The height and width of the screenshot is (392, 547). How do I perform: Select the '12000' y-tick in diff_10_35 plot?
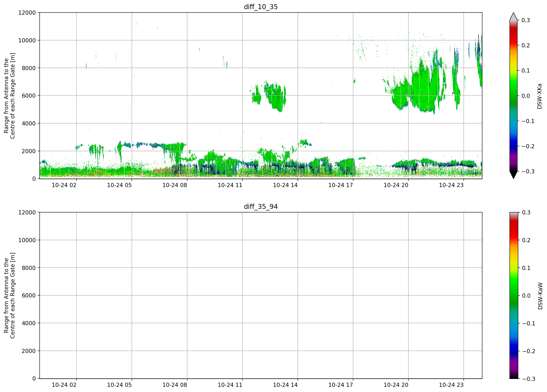pyautogui.click(x=27, y=13)
